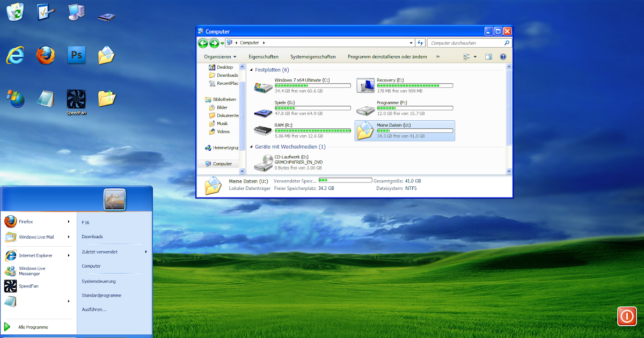The image size is (644, 338).
Task: Change view using the view icon
Action: (467, 56)
